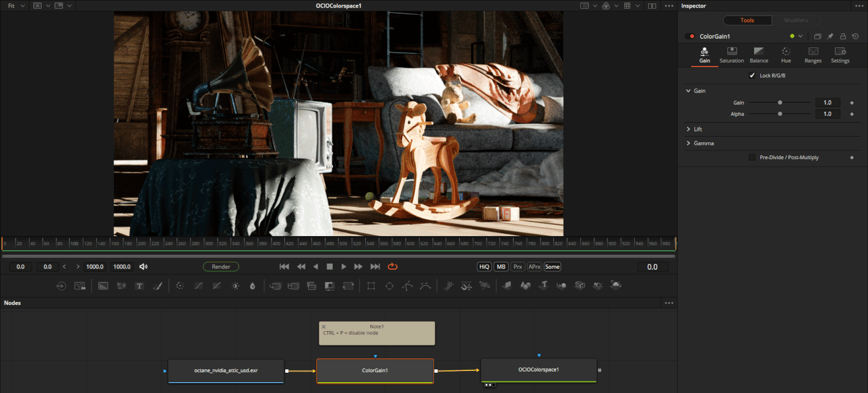The height and width of the screenshot is (393, 868).
Task: Select the Paint tool
Action: [x=158, y=285]
